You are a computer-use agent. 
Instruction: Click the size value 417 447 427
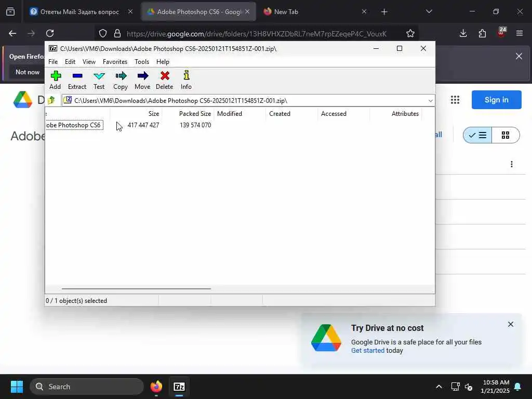pyautogui.click(x=143, y=125)
